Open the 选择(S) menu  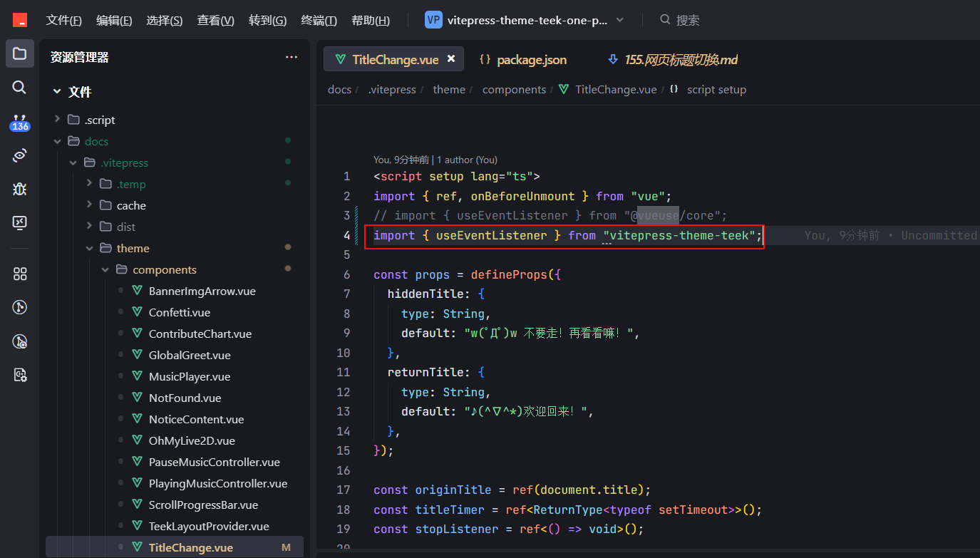(165, 20)
